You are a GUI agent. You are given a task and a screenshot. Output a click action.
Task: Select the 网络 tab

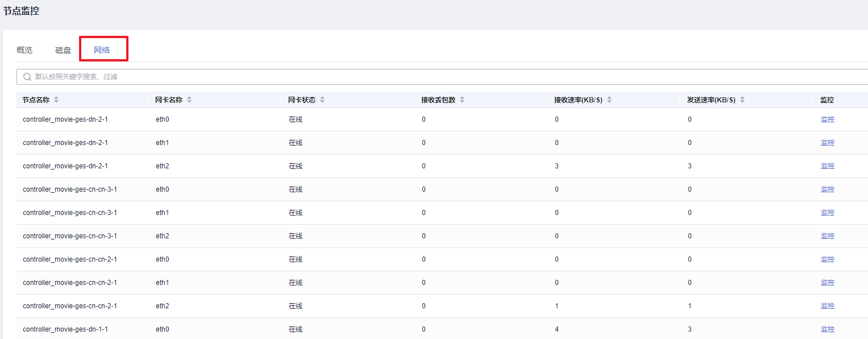[x=102, y=50]
